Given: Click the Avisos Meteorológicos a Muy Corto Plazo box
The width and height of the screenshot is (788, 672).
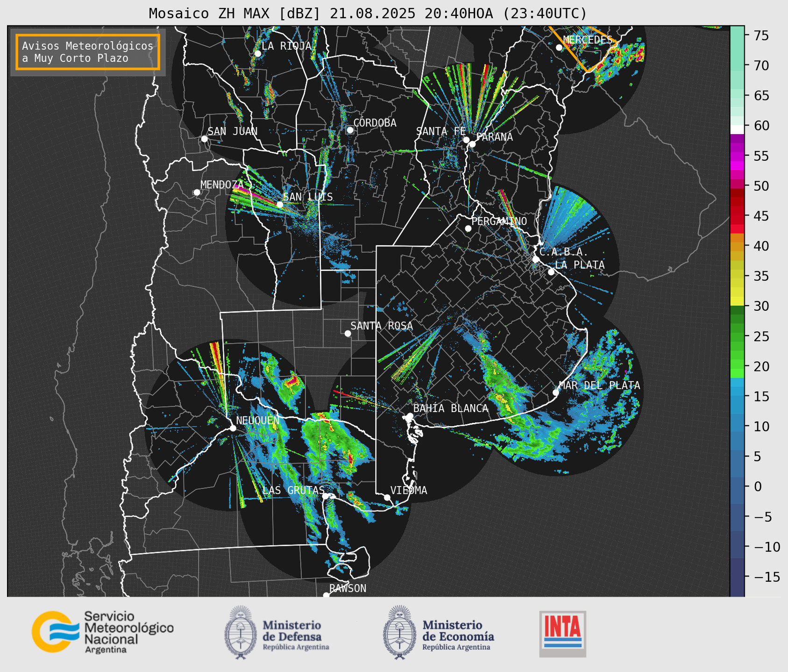Looking at the screenshot, I should click(88, 52).
